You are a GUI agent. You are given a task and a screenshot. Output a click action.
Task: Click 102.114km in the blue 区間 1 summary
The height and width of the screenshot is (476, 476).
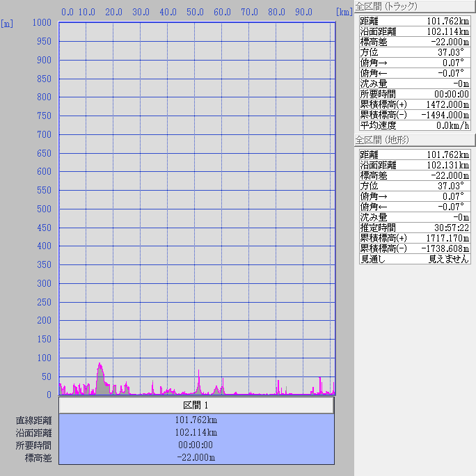pyautogui.click(x=196, y=432)
